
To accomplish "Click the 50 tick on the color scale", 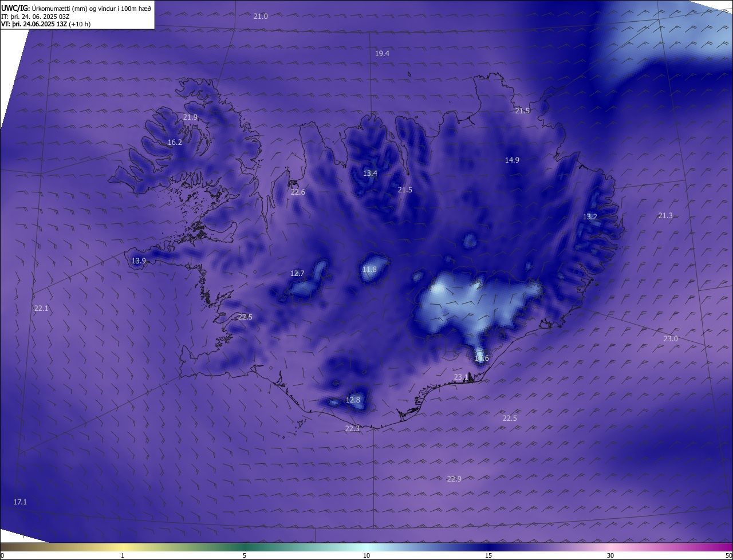I will tap(728, 555).
